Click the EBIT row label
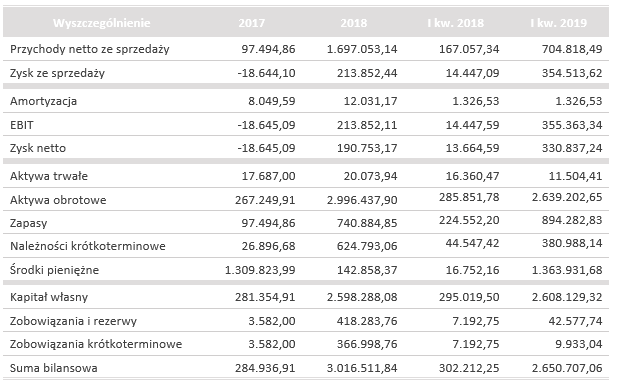This screenshot has height=390, width=623. click(x=22, y=125)
